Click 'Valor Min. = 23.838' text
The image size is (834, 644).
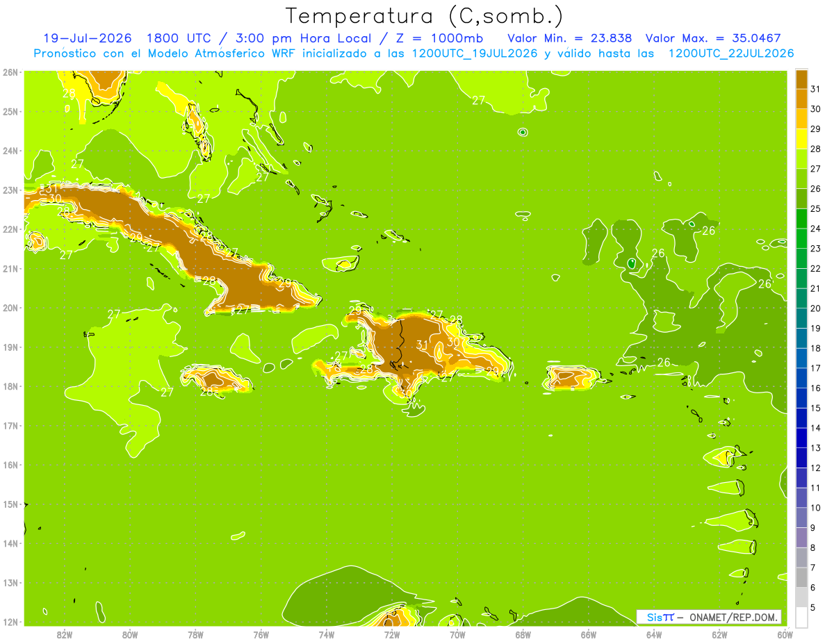click(x=570, y=38)
